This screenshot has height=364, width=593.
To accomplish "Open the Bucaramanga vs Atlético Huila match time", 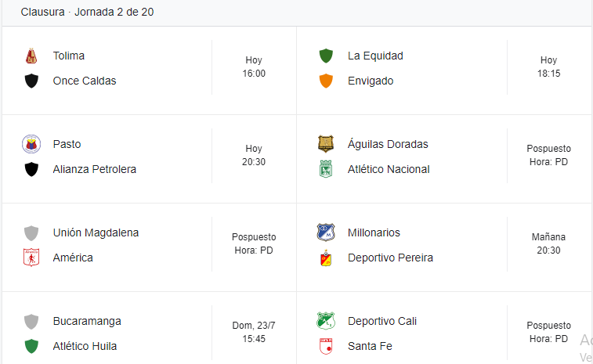I will point(254,332).
